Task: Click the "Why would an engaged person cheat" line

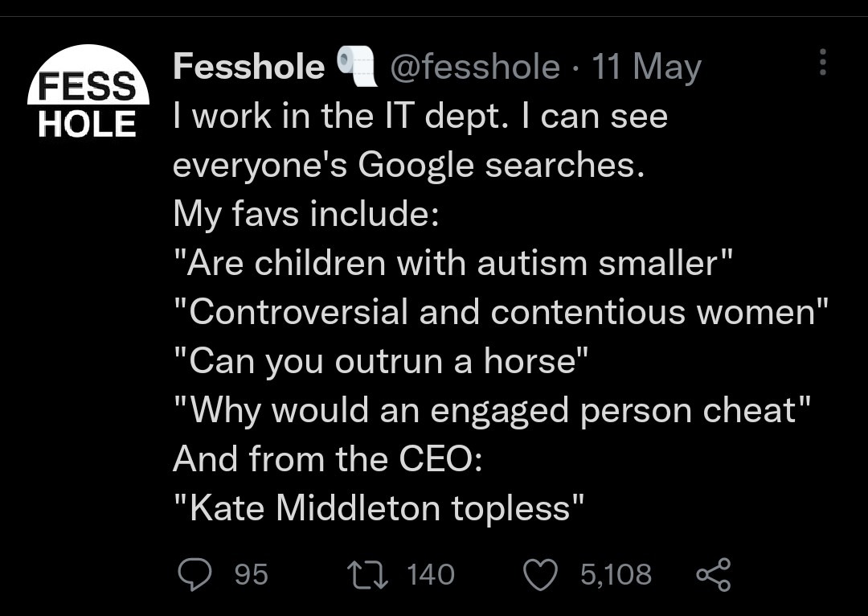Action: (x=491, y=410)
